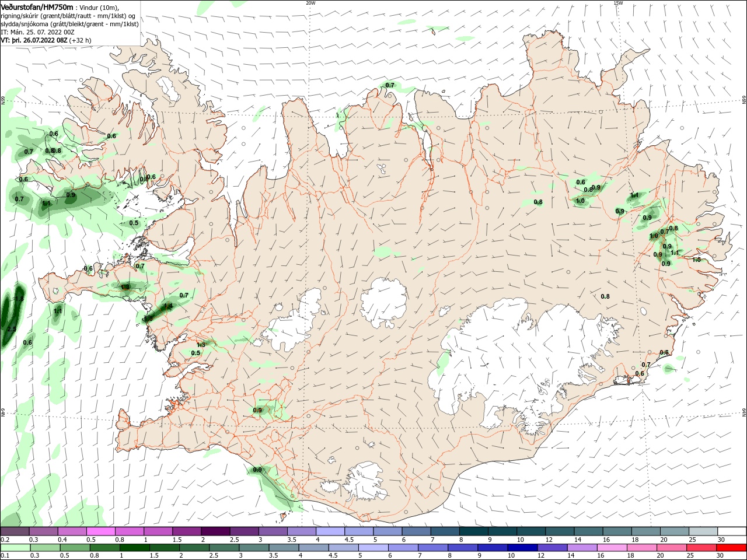Click the '(+32 h)' forecast offset text
Image resolution: width=747 pixels, height=560 pixels.
(x=80, y=41)
